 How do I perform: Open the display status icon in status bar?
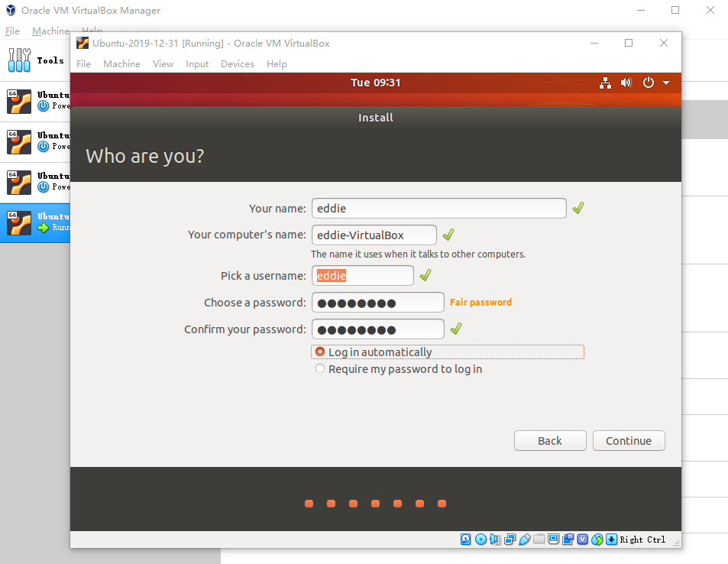[553, 539]
